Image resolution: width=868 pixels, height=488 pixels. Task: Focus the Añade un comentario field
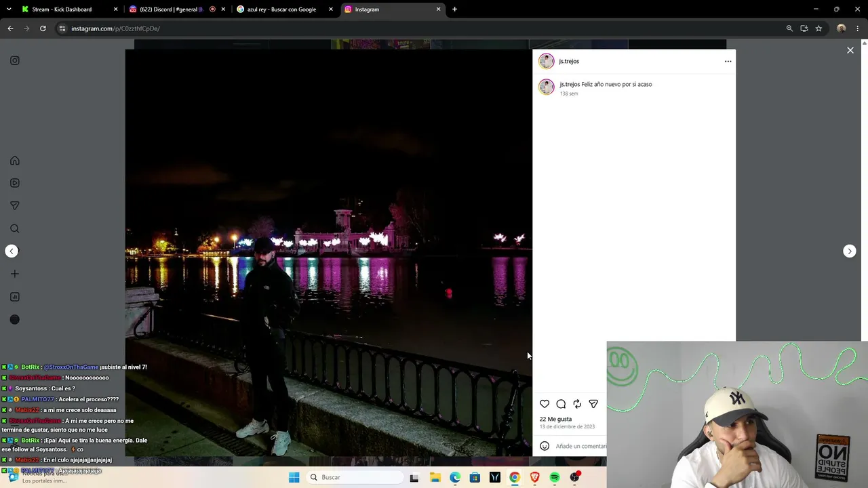tap(580, 446)
